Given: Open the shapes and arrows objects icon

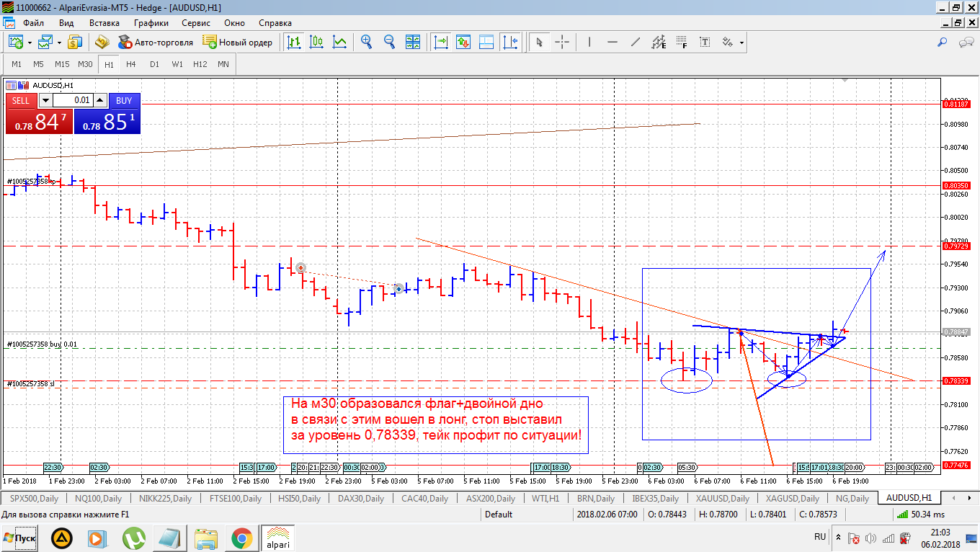Looking at the screenshot, I should pos(728,42).
